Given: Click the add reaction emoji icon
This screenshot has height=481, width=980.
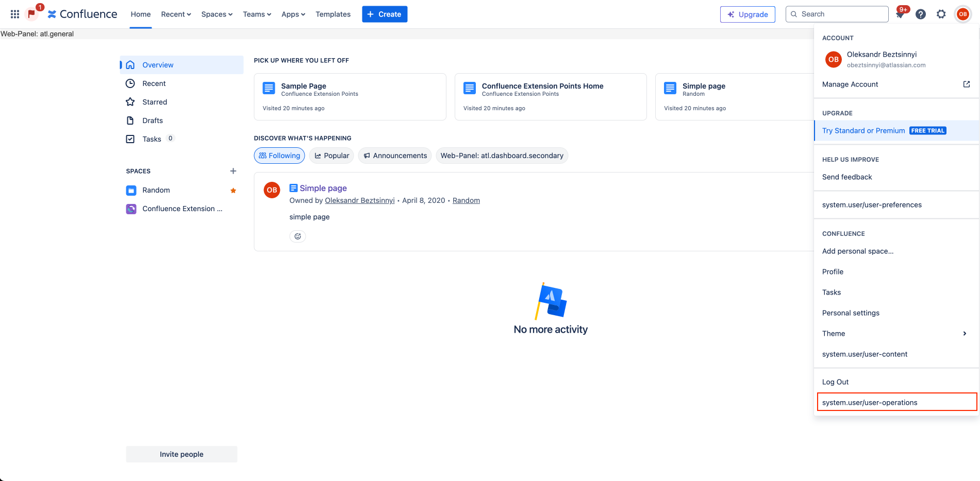Looking at the screenshot, I should click(297, 236).
